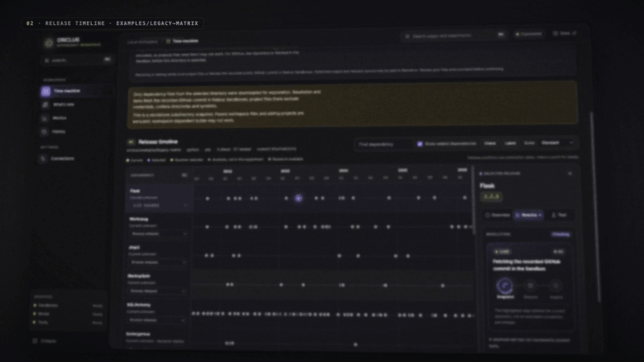Click the Flask dependency row name
Viewport: 644px width, 362px height.
pos(134,191)
